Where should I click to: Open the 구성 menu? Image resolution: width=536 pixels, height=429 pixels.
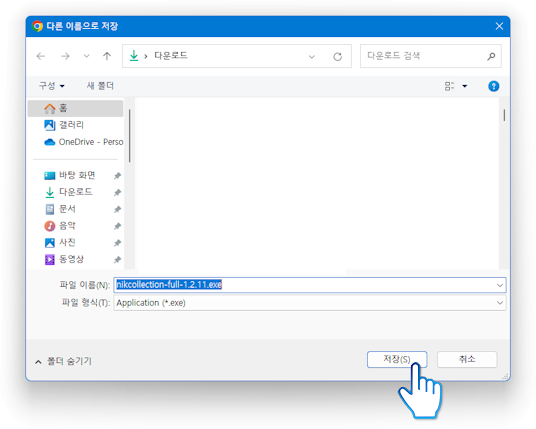coord(51,85)
